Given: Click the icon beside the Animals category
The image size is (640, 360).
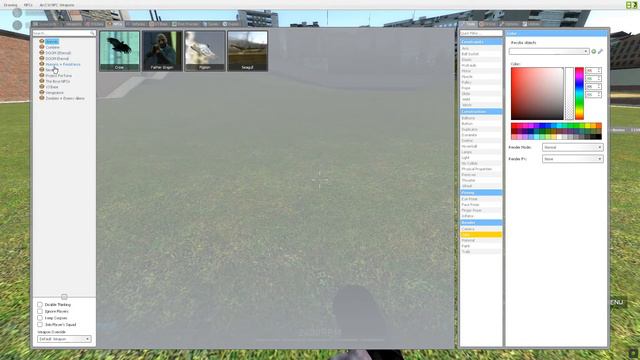Looking at the screenshot, I should pyautogui.click(x=42, y=41).
